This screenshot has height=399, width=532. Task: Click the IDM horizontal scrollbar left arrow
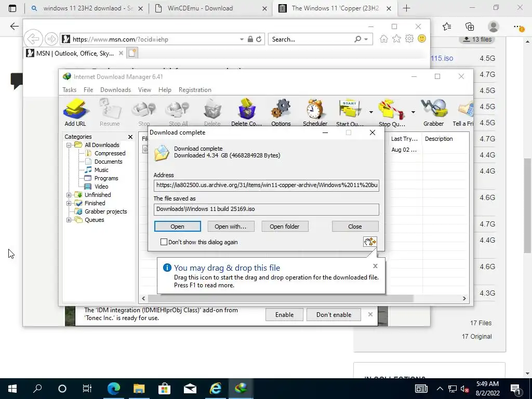click(143, 298)
